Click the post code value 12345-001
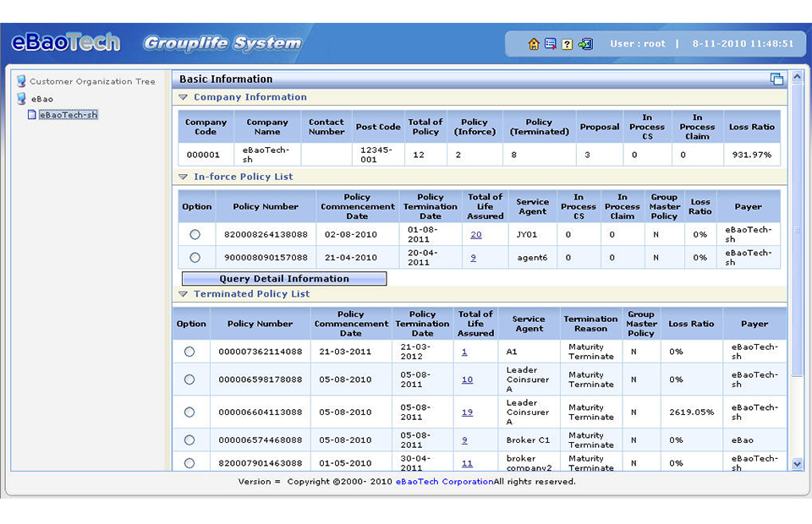The width and height of the screenshot is (812, 524). point(376,155)
